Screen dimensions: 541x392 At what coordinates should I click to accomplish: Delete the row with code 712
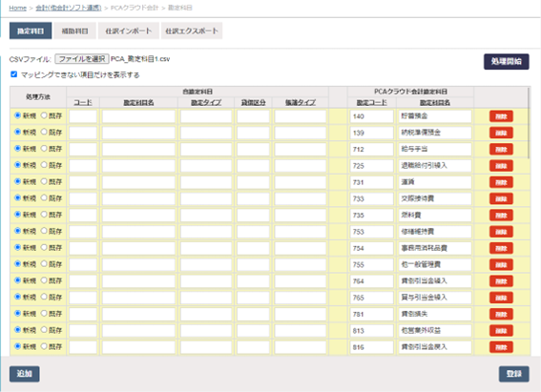tap(501, 150)
